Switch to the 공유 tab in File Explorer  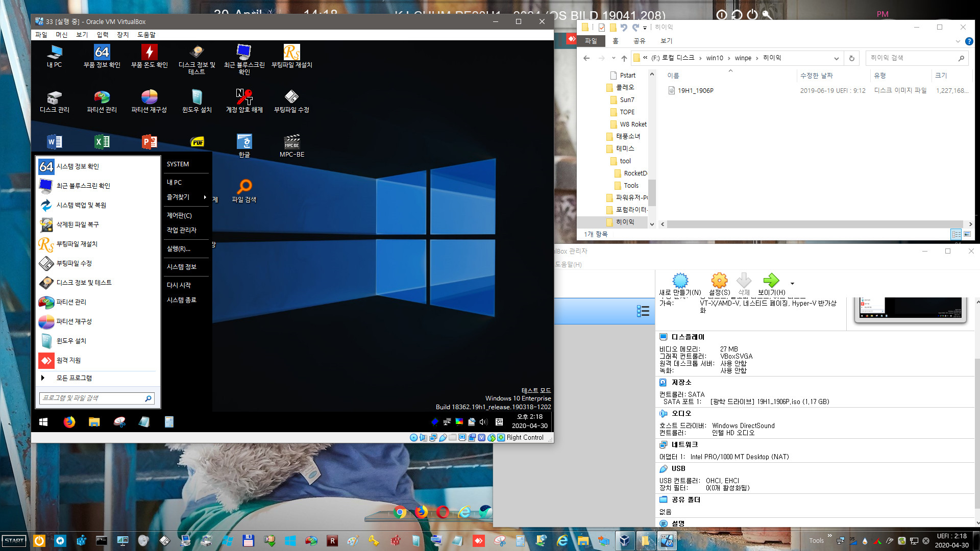click(x=639, y=41)
